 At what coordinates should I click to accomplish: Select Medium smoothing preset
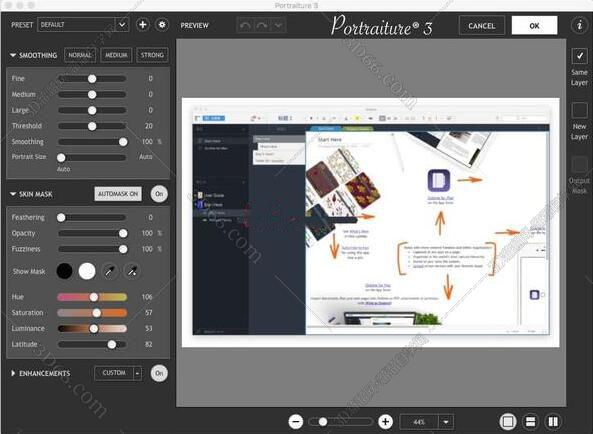[116, 55]
